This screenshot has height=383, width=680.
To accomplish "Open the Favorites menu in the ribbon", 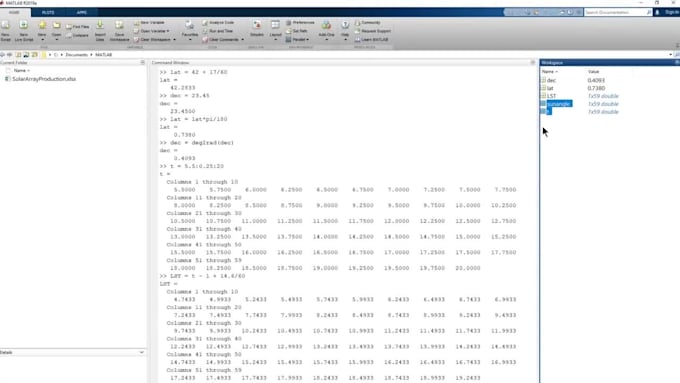I will 190,30.
